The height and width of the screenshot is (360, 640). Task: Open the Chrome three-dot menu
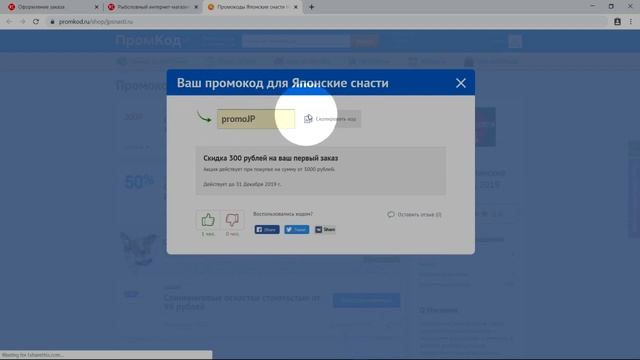[631, 22]
